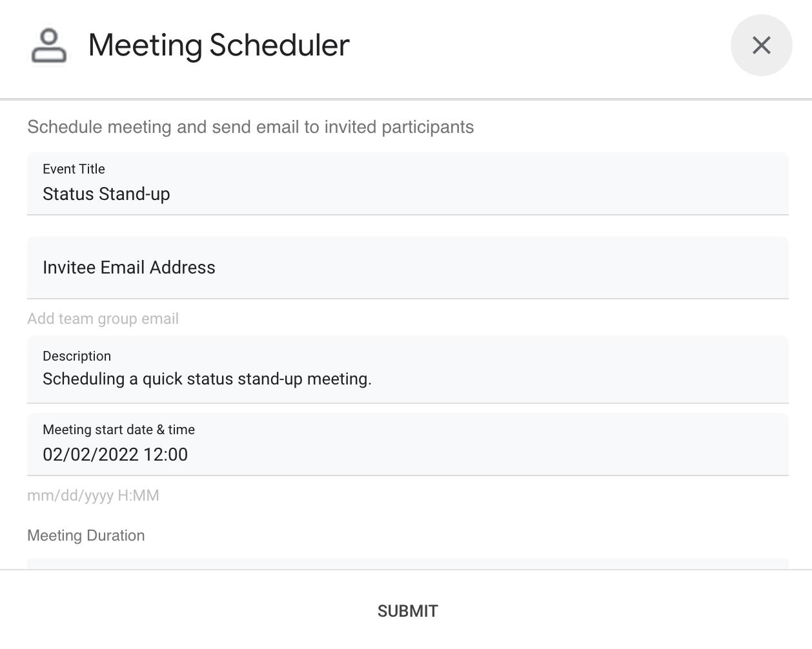Click the 'mm/dd/yyyy H:MM' format hint

coord(94,495)
